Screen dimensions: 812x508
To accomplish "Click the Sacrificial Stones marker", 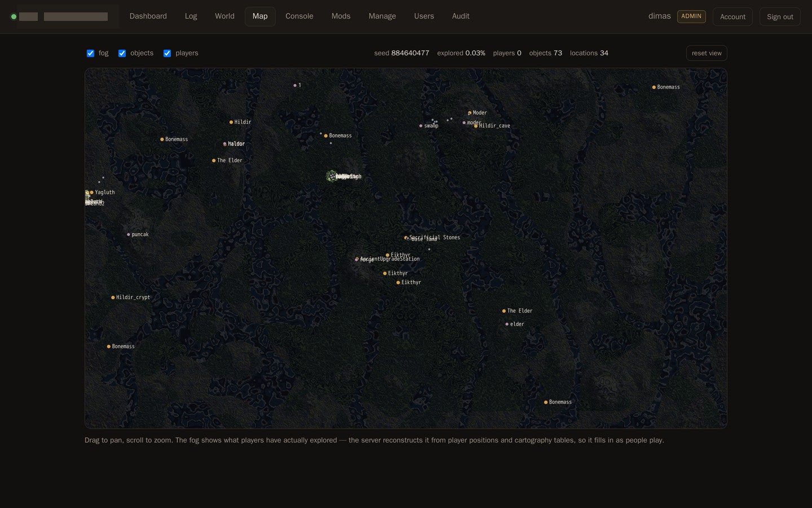I will 405,238.
